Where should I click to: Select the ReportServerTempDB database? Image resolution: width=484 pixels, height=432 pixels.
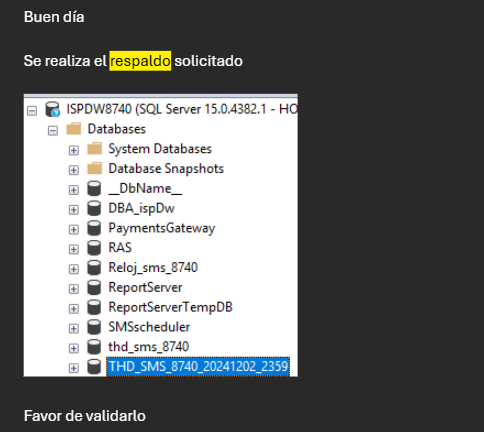click(170, 307)
